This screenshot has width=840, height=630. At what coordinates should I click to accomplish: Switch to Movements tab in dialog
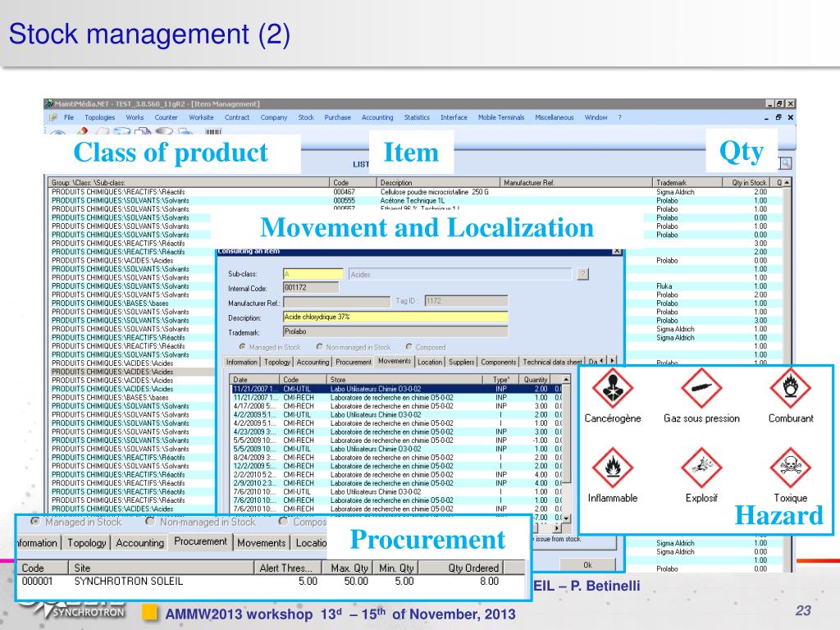395,361
